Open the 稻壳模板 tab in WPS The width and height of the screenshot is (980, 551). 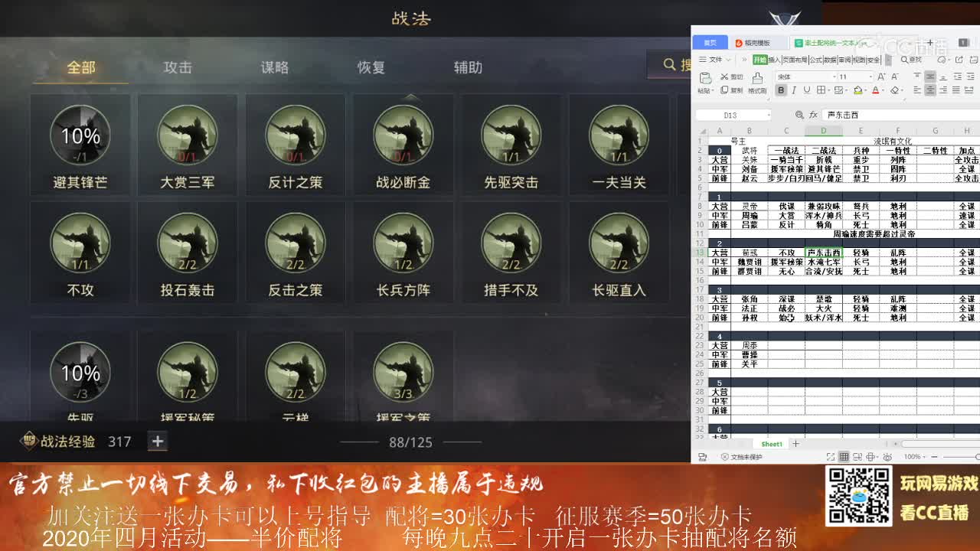click(753, 43)
